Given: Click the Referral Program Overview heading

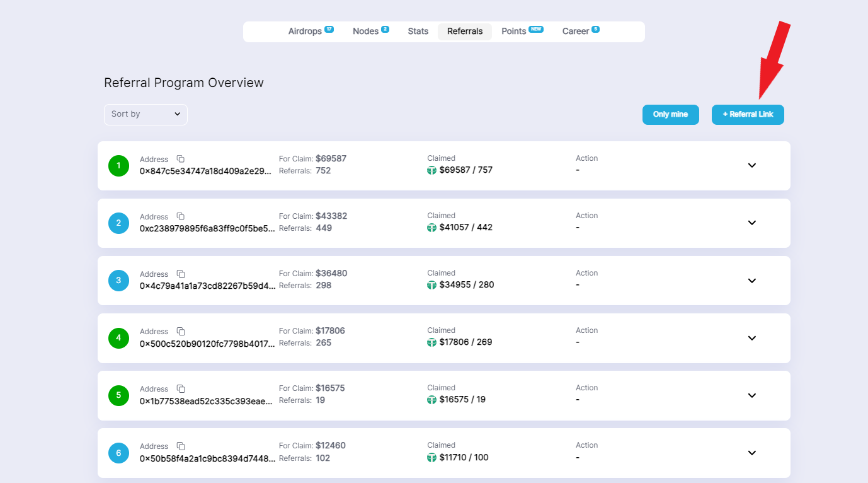Looking at the screenshot, I should pos(184,83).
